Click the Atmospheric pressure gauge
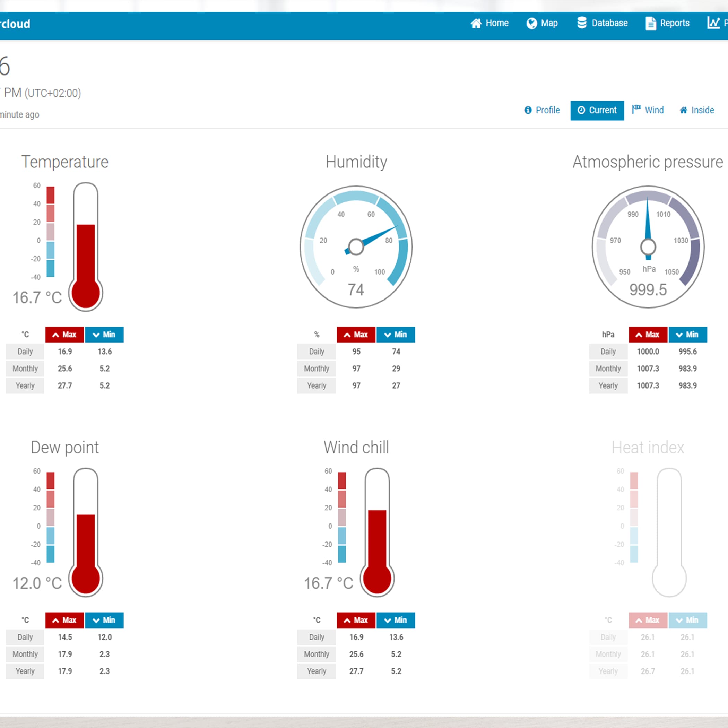The height and width of the screenshot is (728, 728). pos(648,247)
